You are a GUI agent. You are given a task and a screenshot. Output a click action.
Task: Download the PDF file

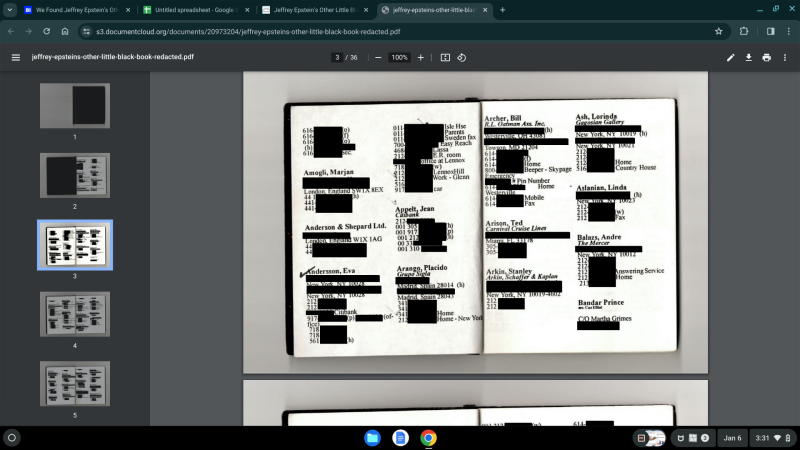[x=749, y=58]
